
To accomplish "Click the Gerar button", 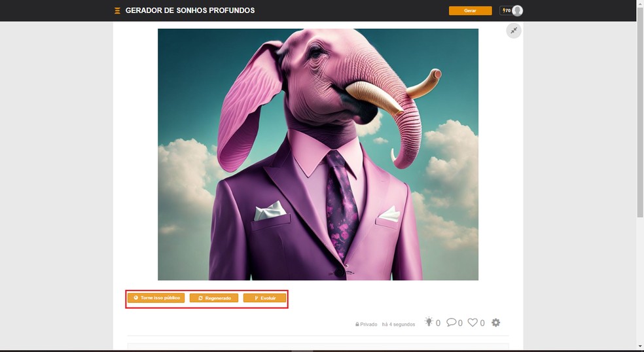I will click(x=470, y=10).
